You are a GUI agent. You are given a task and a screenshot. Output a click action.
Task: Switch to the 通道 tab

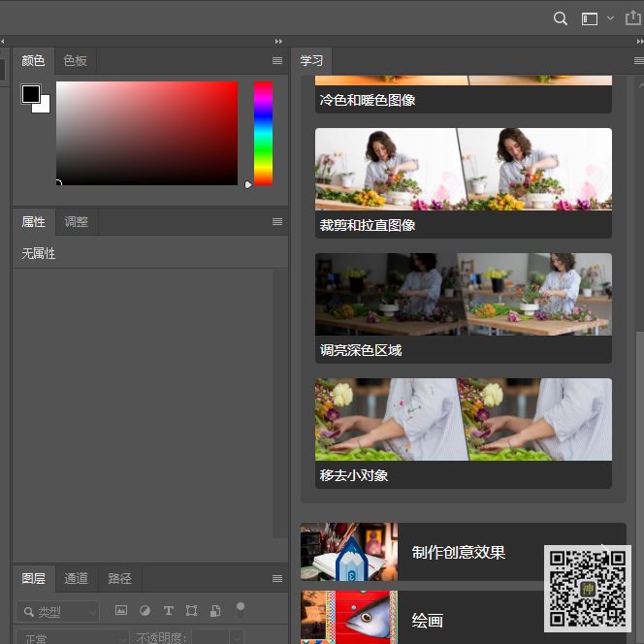click(76, 578)
